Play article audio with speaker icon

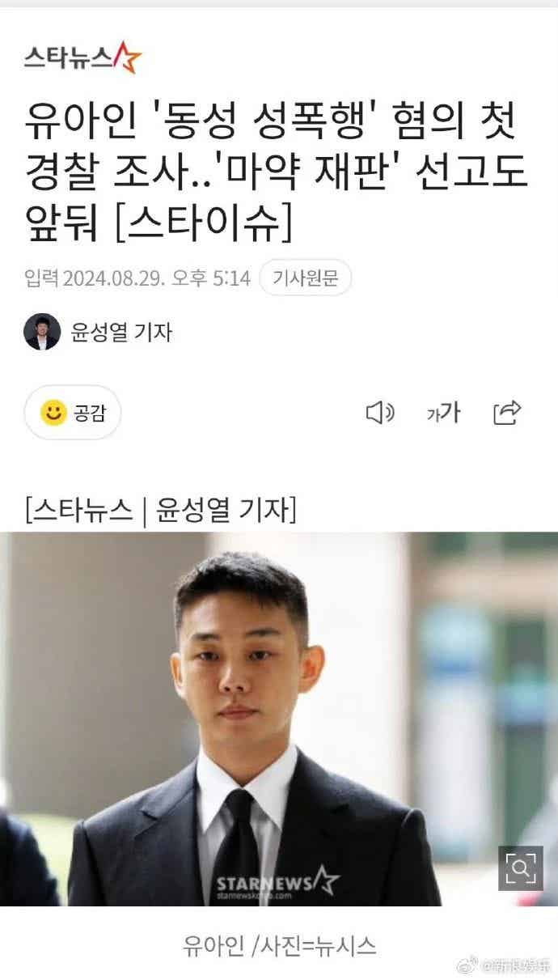pos(380,413)
